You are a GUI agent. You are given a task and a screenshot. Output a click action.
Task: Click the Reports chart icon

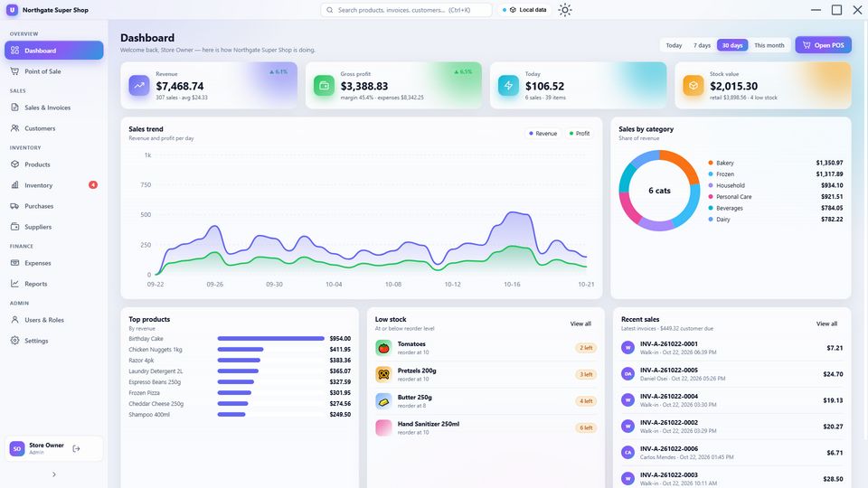pos(14,284)
